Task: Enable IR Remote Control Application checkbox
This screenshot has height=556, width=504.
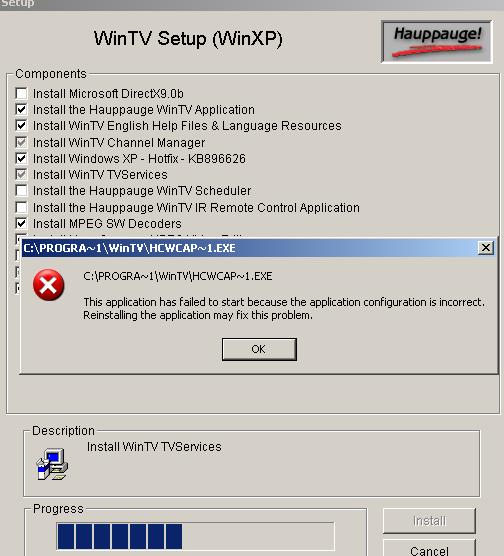Action: (21, 207)
